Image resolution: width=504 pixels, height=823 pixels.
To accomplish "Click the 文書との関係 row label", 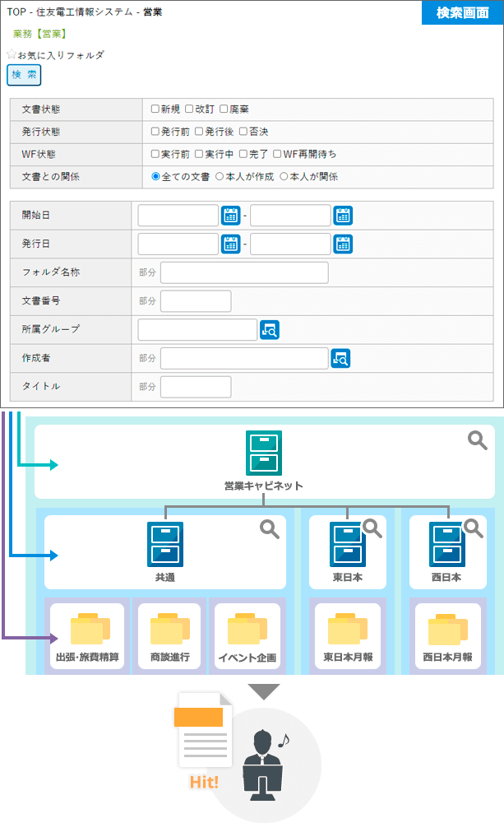I will pyautogui.click(x=50, y=176).
